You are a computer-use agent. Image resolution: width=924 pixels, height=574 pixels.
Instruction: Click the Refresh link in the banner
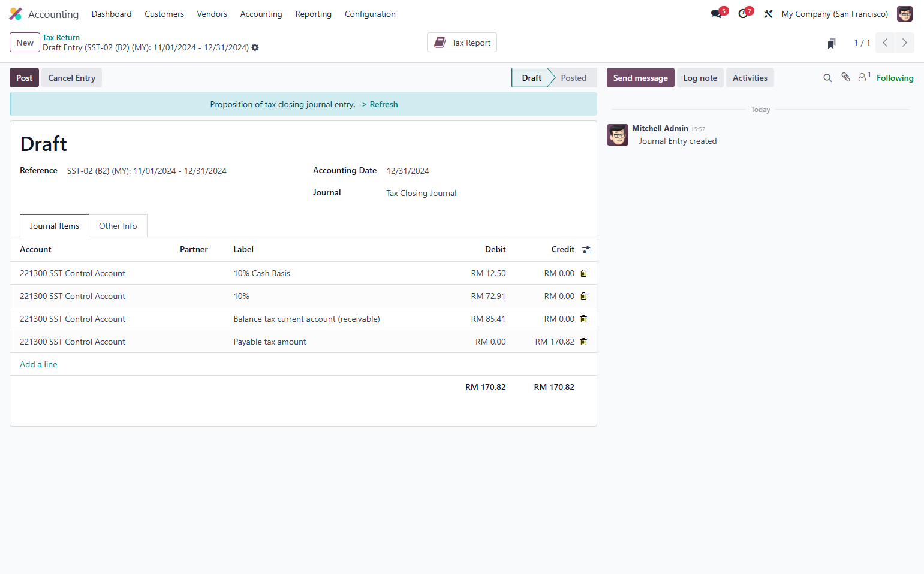pyautogui.click(x=384, y=104)
